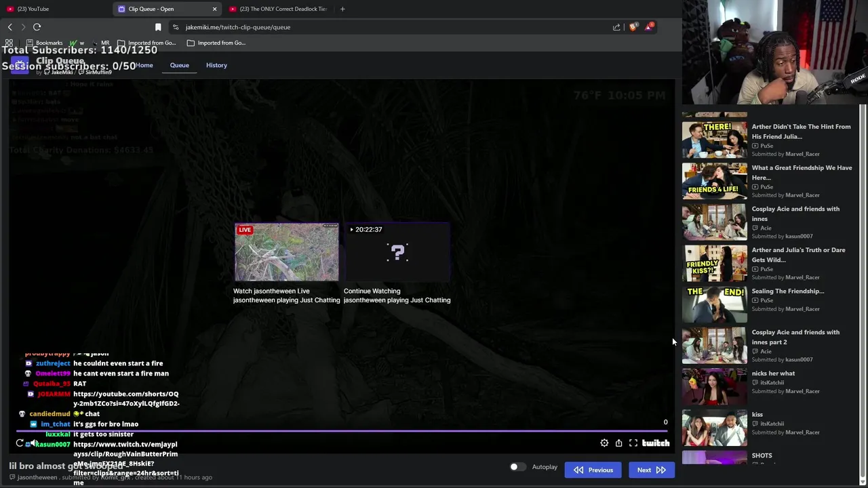Click 'it's ggs for bro lmao' chat message

click(x=106, y=424)
